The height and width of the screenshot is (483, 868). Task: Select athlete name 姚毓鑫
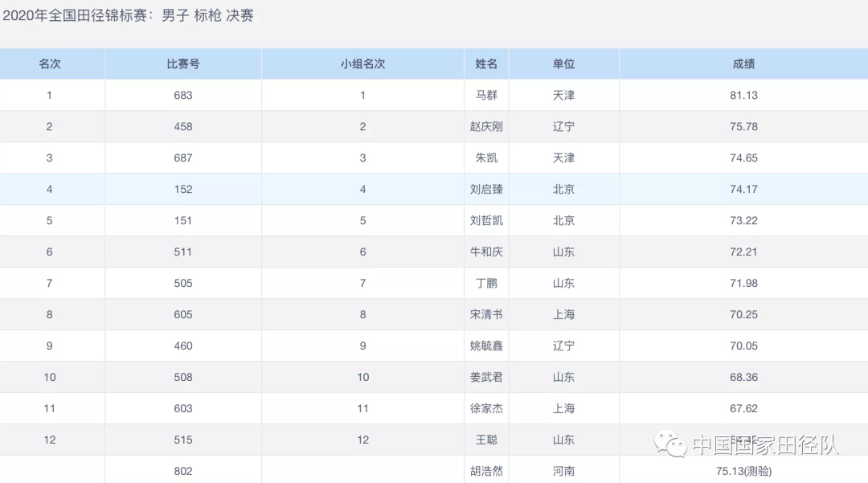tap(486, 346)
